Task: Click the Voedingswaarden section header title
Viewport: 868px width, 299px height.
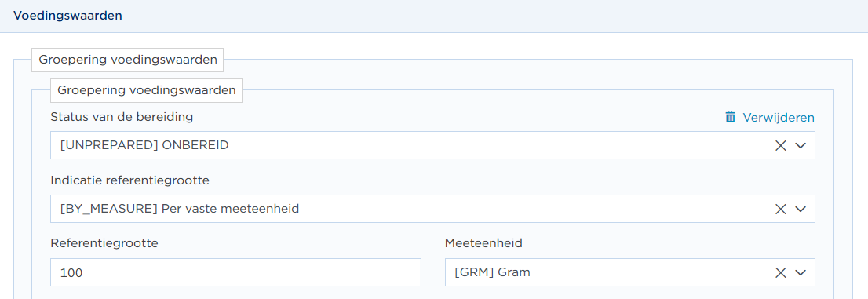Action: pos(67,16)
